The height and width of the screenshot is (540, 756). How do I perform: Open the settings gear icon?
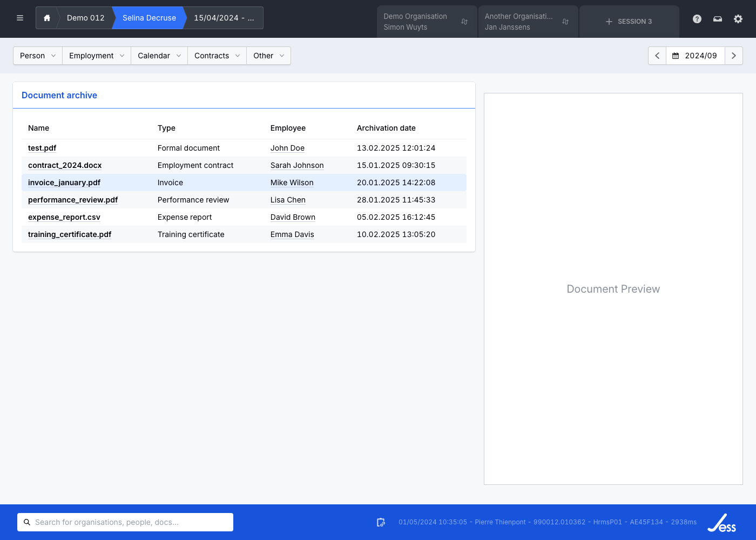[x=738, y=19]
